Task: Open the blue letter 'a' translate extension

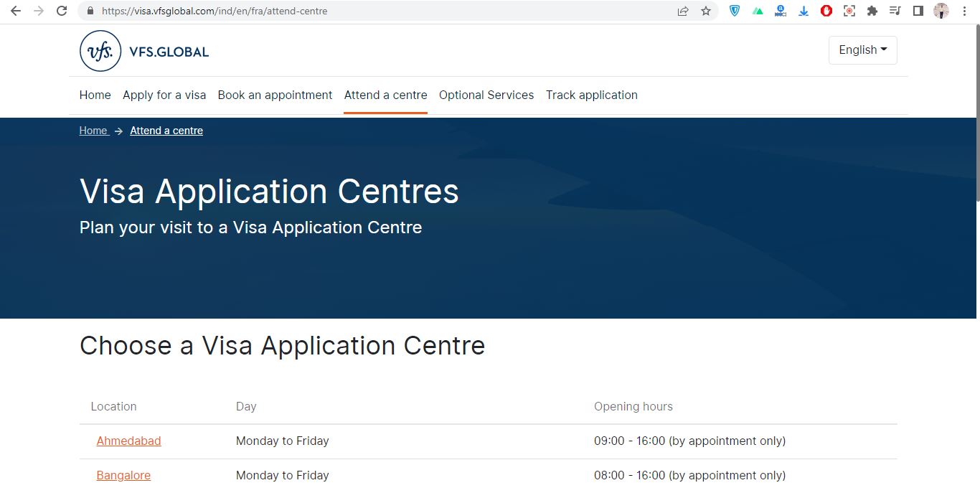Action: pyautogui.click(x=781, y=11)
